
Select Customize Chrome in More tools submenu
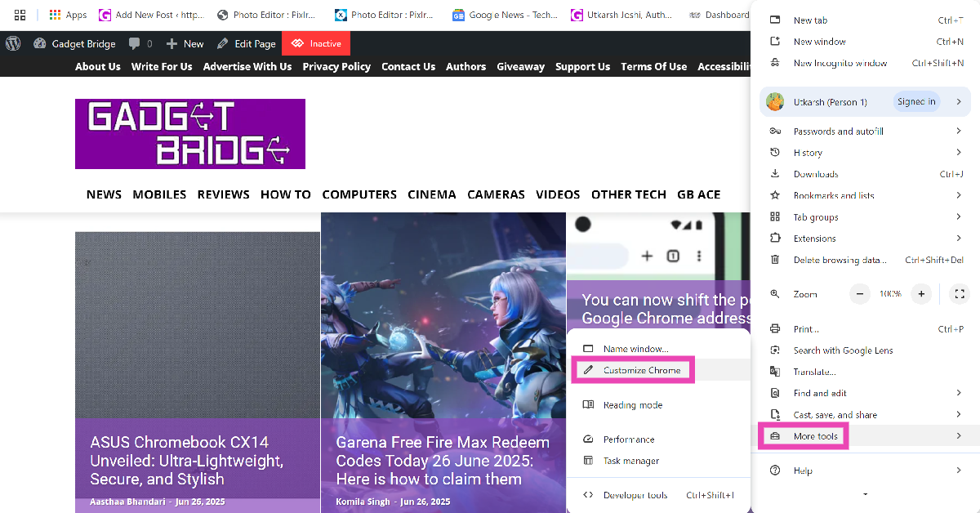tap(642, 370)
